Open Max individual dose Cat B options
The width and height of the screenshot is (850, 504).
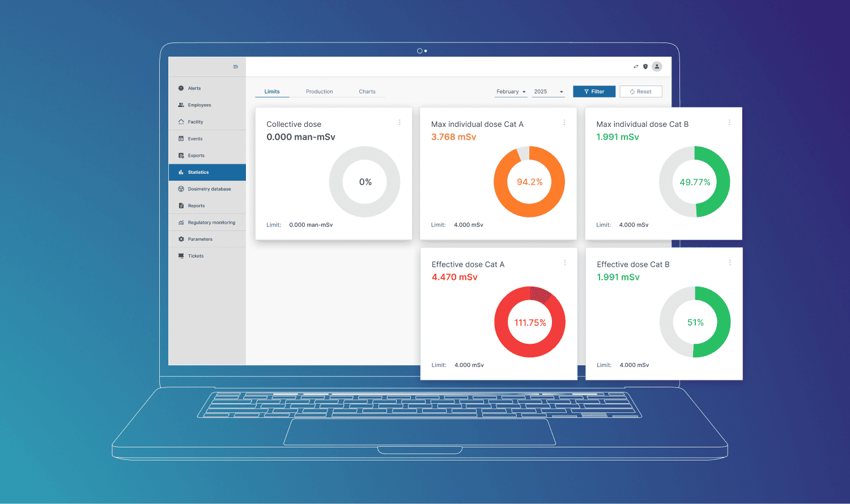tap(729, 122)
